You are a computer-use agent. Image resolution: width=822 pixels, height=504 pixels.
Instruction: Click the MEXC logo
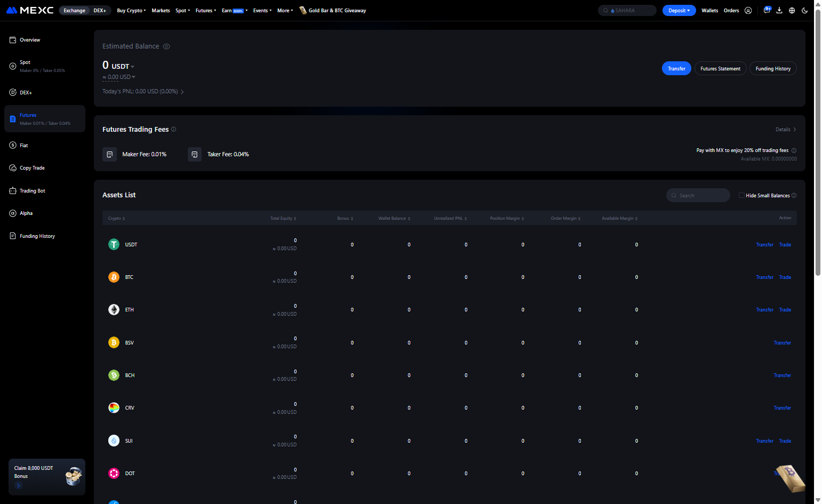coord(30,10)
